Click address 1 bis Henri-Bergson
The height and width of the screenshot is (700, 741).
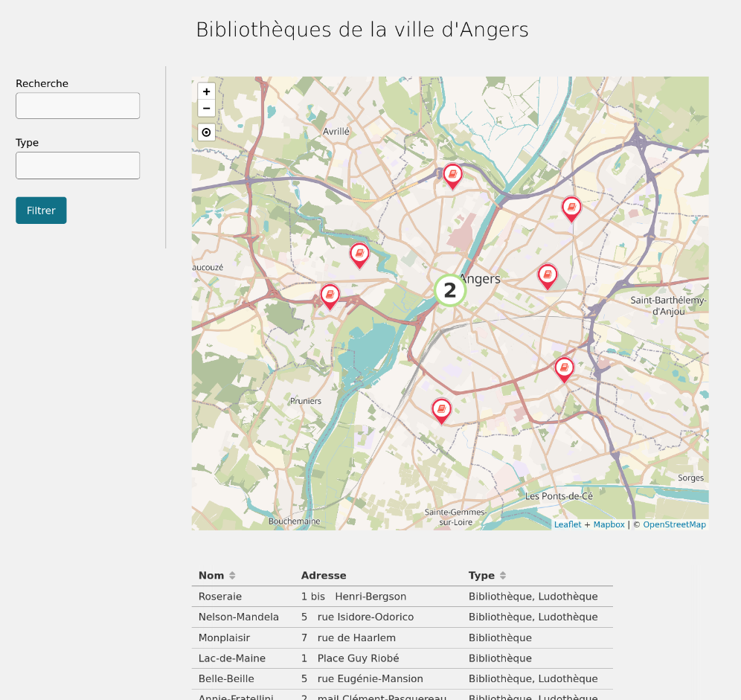353,597
